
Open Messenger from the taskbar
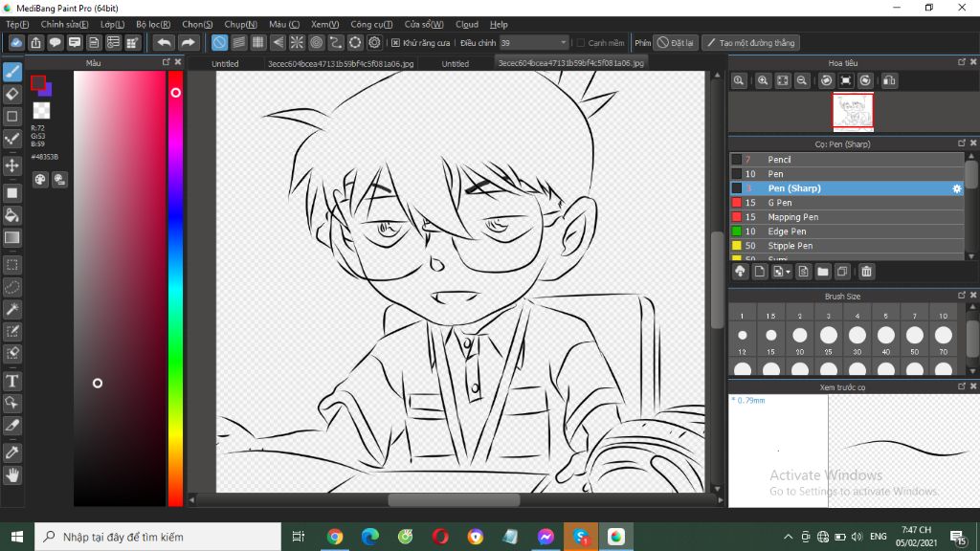click(546, 537)
